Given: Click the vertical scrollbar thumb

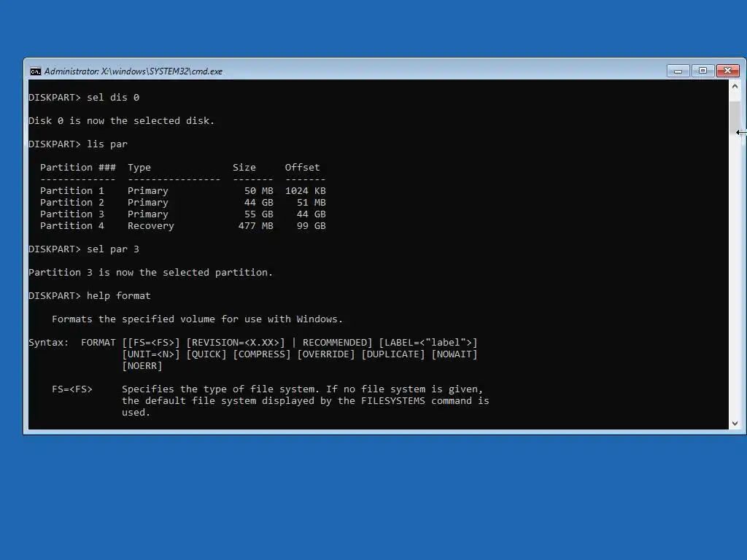Looking at the screenshot, I should coord(735,117).
